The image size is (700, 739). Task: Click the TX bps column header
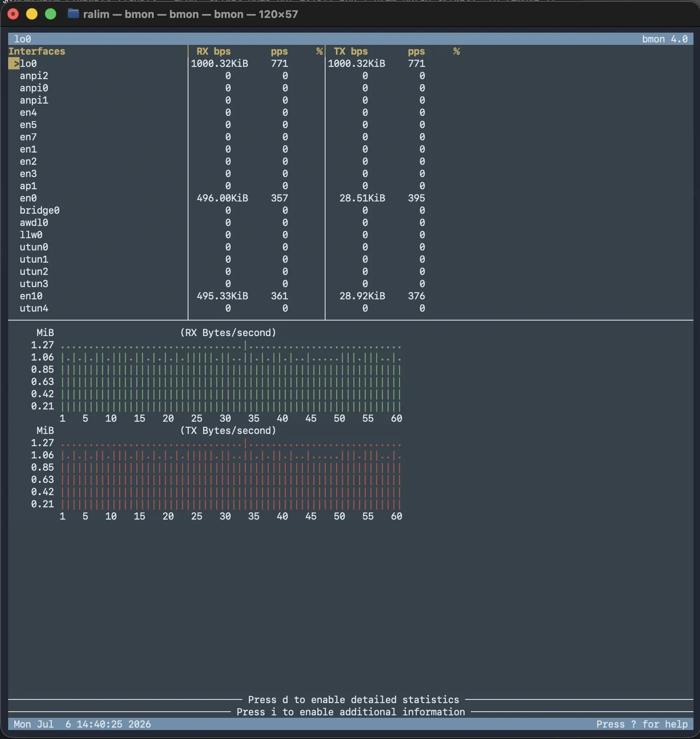[351, 51]
